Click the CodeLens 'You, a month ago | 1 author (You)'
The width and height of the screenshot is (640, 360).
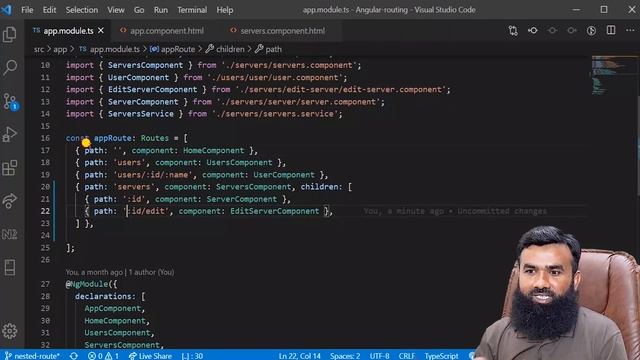click(x=120, y=272)
